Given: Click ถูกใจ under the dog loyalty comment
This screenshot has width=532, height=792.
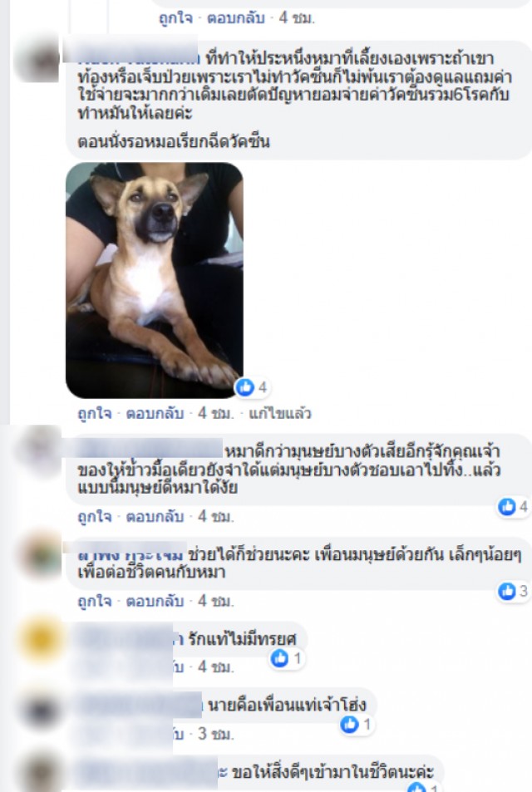Looking at the screenshot, I should tap(95, 516).
